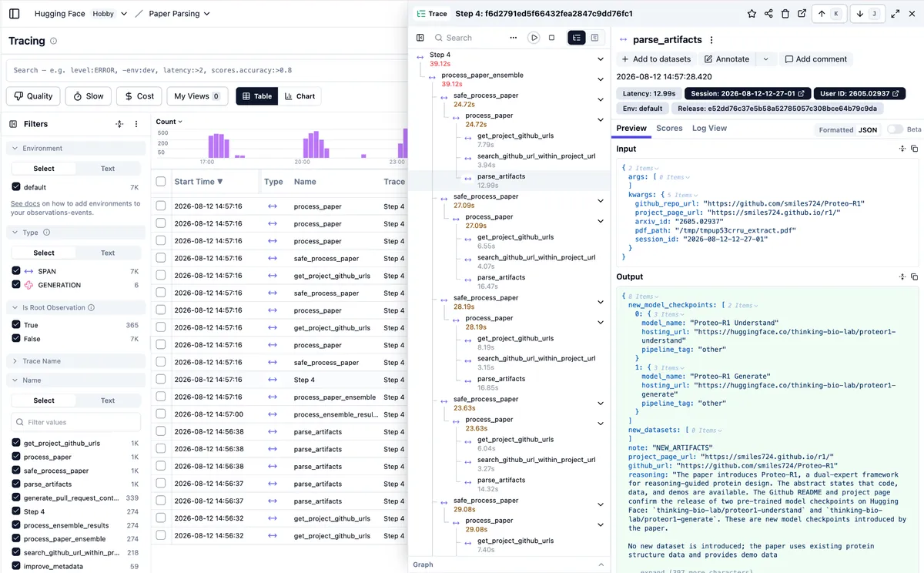This screenshot has height=573, width=924.
Task: Open the Annotate split-button dropdown arrow
Action: (x=765, y=59)
